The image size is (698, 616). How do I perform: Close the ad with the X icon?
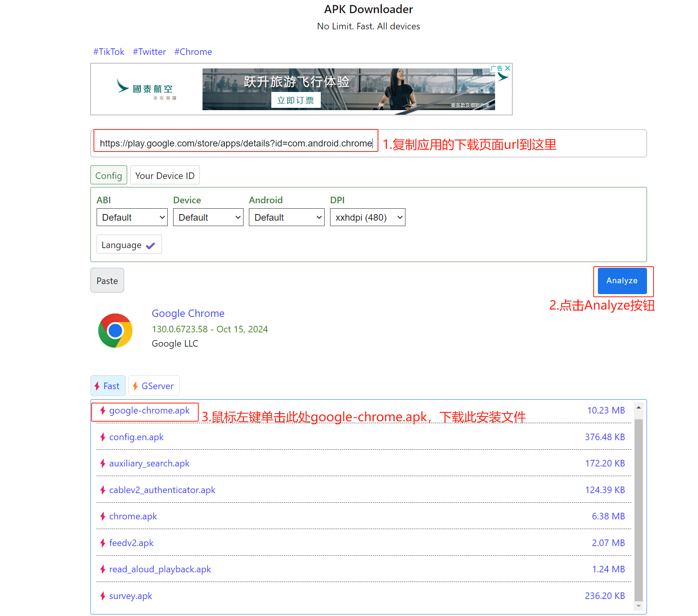pos(507,68)
